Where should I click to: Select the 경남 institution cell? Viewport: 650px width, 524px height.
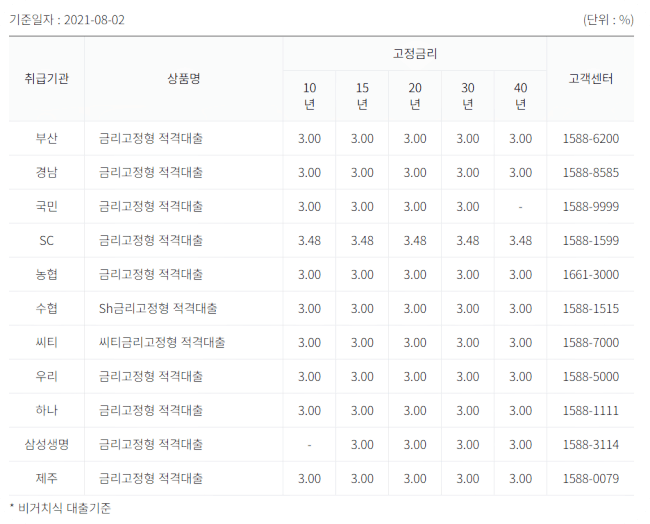point(46,172)
